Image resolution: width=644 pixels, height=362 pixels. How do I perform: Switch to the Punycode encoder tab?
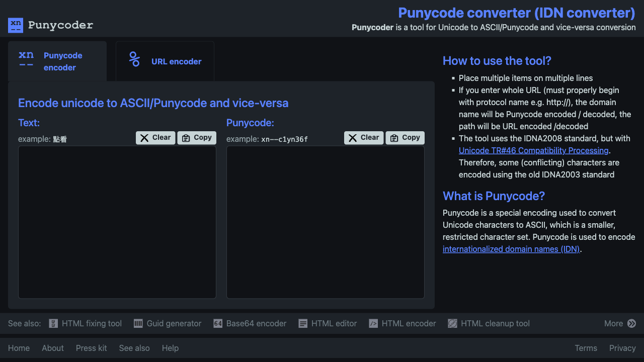click(57, 61)
